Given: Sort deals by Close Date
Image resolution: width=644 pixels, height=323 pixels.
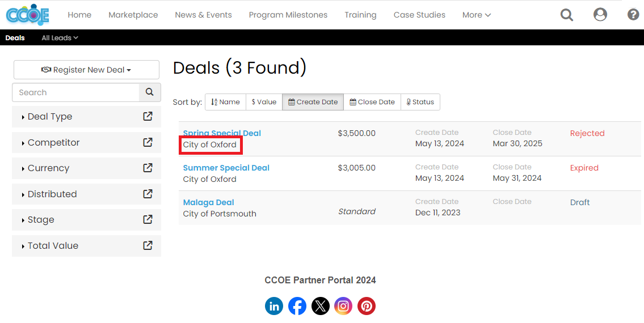Looking at the screenshot, I should [x=372, y=102].
